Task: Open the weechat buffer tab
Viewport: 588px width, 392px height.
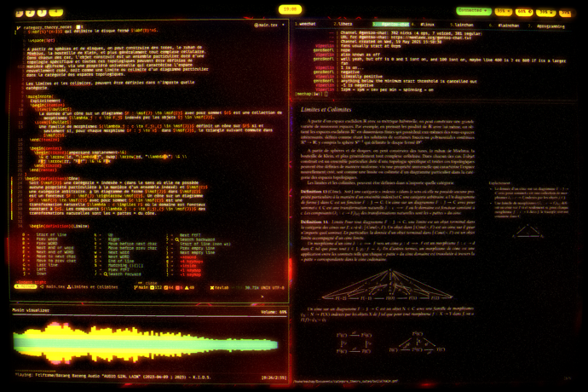Action: click(x=305, y=24)
